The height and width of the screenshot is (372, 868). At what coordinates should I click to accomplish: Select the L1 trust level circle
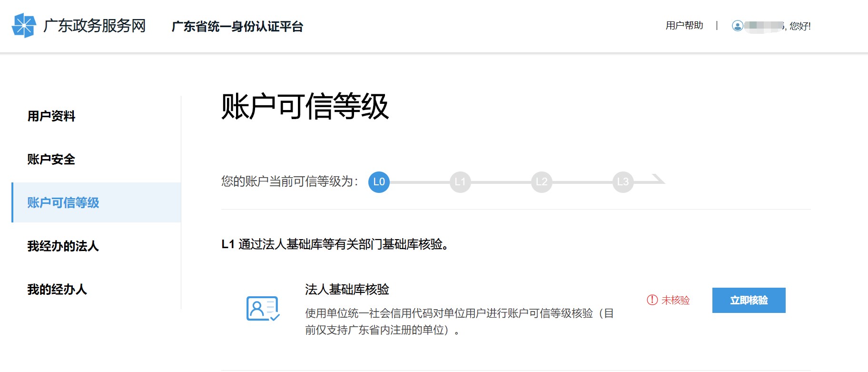click(460, 182)
